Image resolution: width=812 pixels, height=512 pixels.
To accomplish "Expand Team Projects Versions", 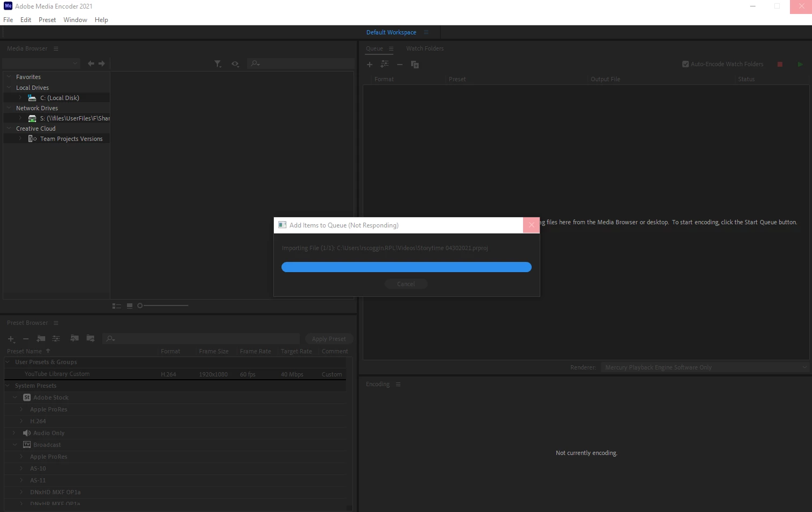I will tap(20, 138).
